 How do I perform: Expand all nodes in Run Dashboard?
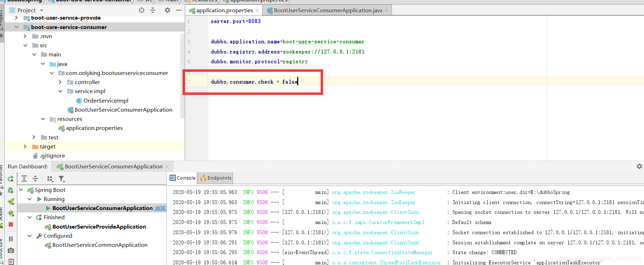tap(24, 179)
